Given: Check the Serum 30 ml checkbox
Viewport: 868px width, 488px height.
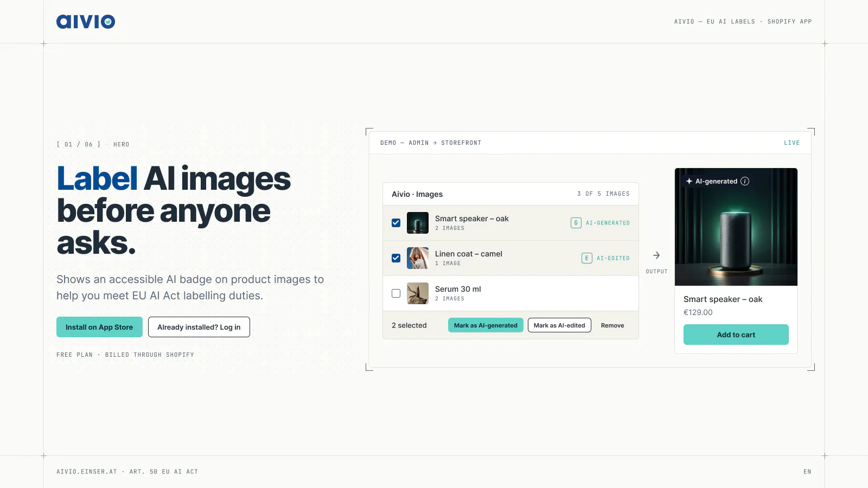Looking at the screenshot, I should [x=396, y=293].
